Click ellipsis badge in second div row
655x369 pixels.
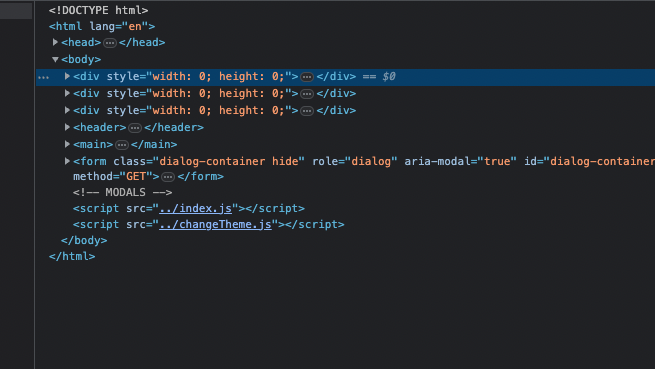307,94
